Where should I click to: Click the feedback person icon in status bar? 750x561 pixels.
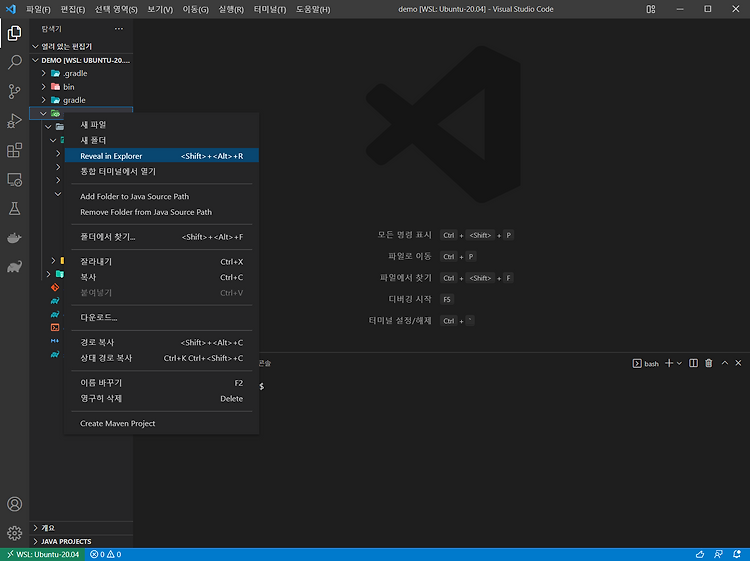click(x=718, y=554)
